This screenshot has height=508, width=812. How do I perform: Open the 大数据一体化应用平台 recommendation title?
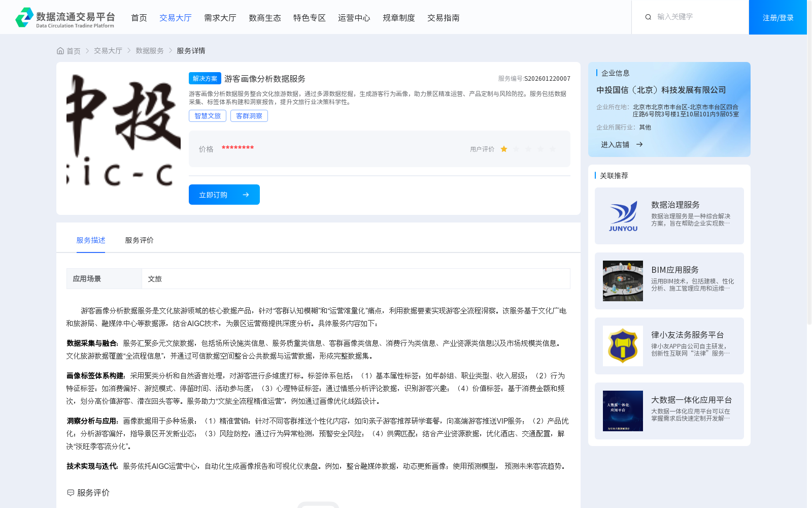click(x=692, y=400)
